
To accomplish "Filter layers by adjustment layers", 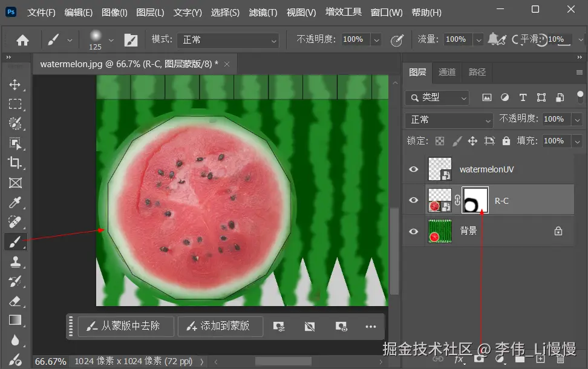I will tap(505, 97).
